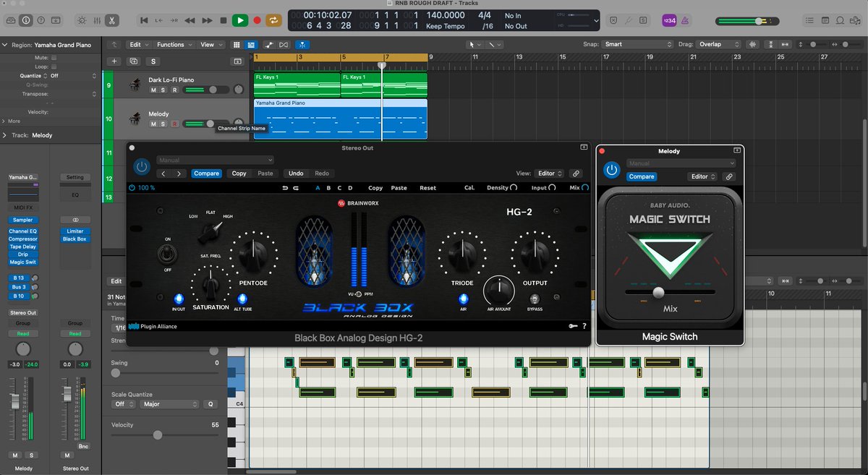Click the duplicate track icon
The height and width of the screenshot is (475, 868).
133,61
